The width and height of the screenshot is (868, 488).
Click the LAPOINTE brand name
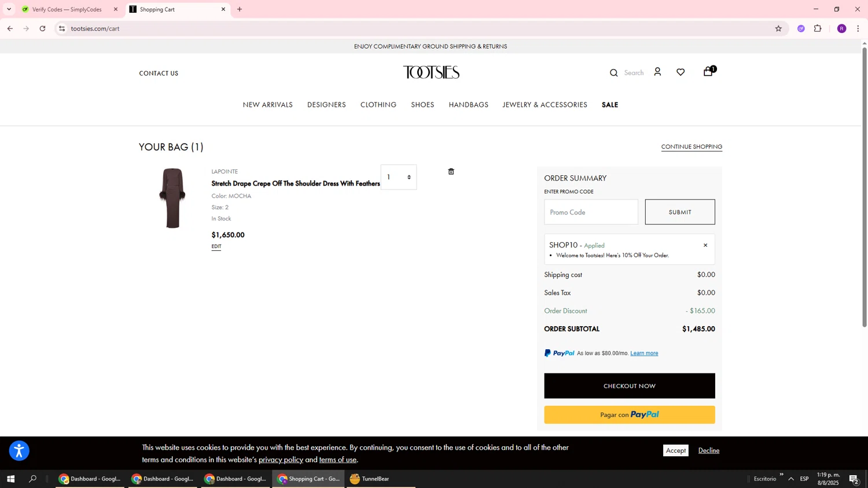click(225, 172)
